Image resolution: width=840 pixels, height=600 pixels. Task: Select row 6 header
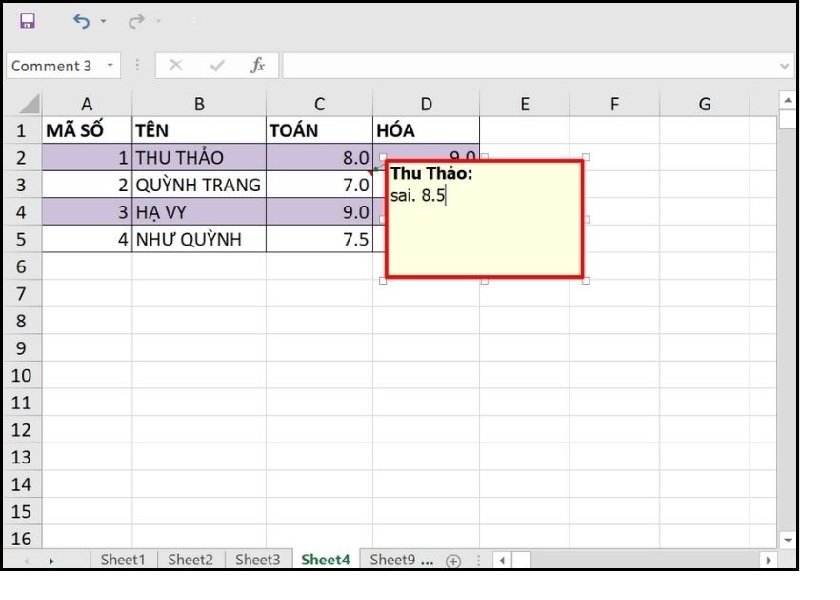pos(21,267)
